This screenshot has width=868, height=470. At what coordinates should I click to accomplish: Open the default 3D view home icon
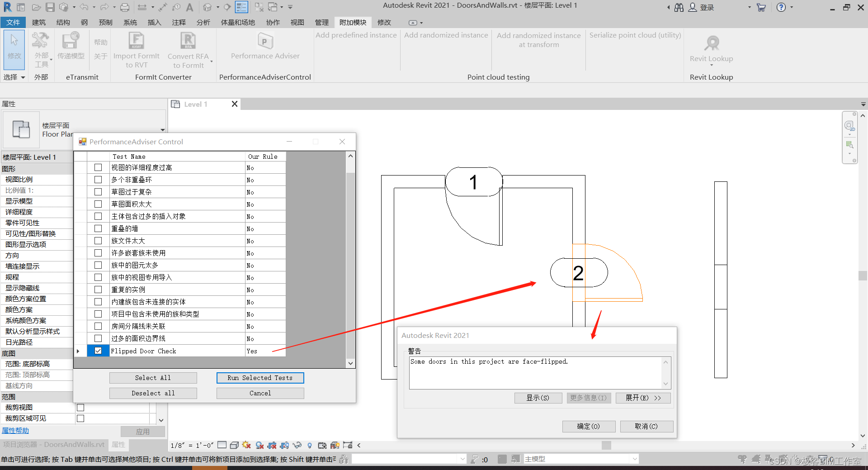207,7
